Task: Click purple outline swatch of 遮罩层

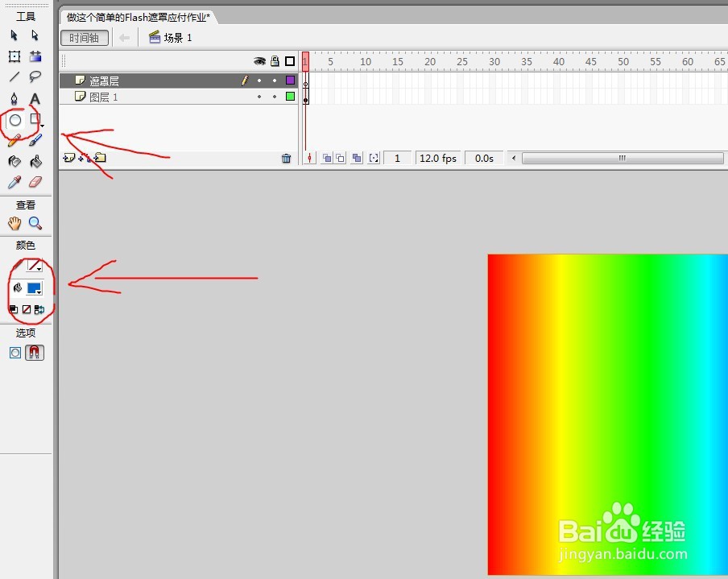Action: (290, 81)
